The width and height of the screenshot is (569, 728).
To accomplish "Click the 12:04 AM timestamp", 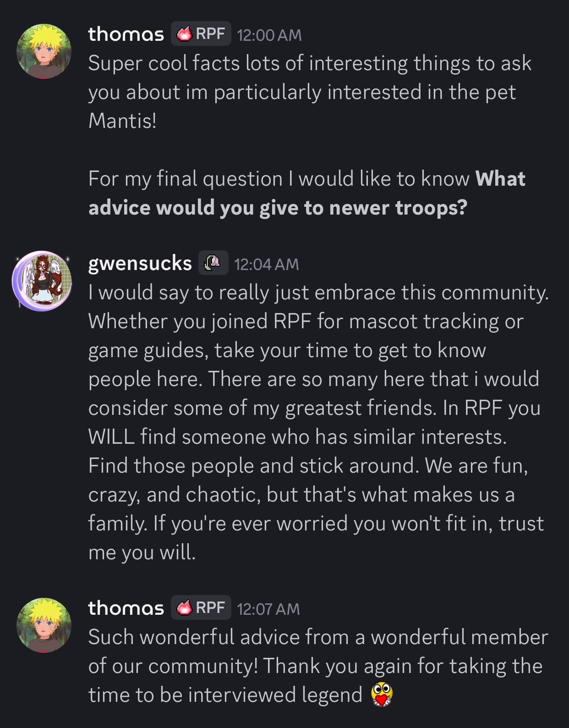I will click(x=266, y=265).
